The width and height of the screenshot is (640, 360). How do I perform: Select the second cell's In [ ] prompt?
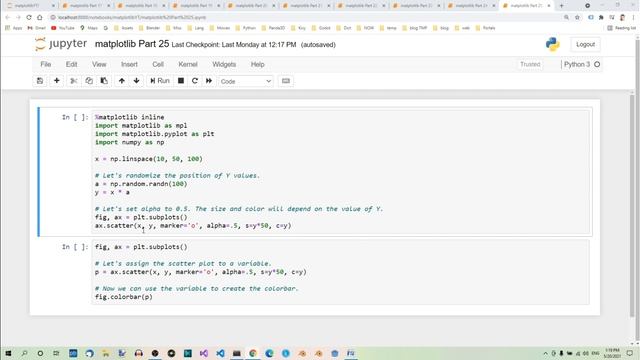click(x=75, y=247)
